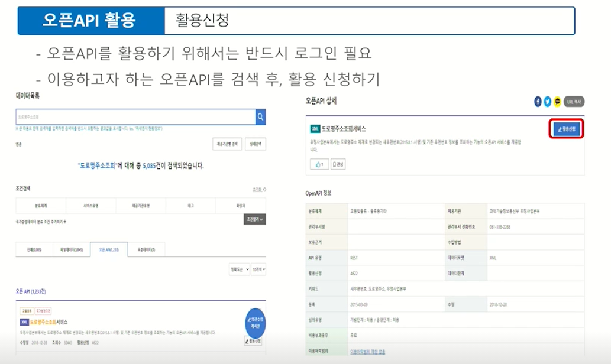Click the XML value in 데이터포맷 row
This screenshot has width=611, height=364.
click(493, 258)
